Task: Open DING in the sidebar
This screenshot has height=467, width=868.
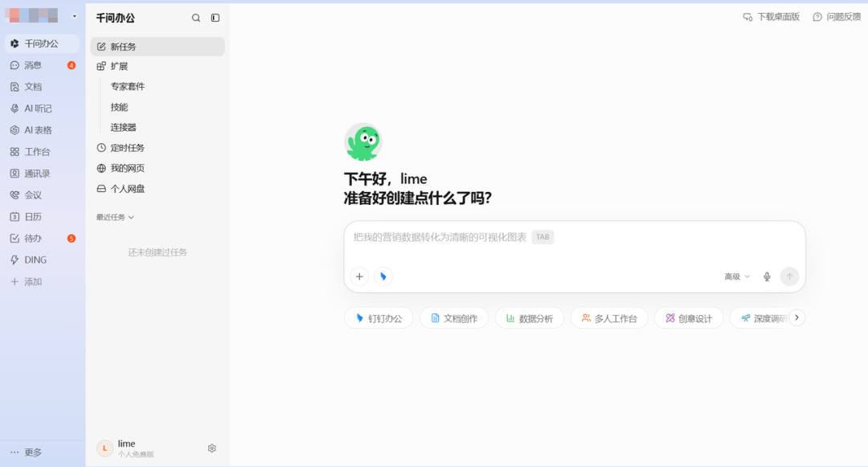Action: click(42, 260)
